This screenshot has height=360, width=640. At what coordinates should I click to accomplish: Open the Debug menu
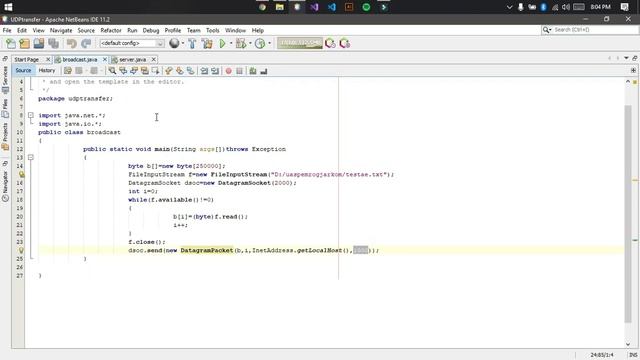tap(151, 30)
